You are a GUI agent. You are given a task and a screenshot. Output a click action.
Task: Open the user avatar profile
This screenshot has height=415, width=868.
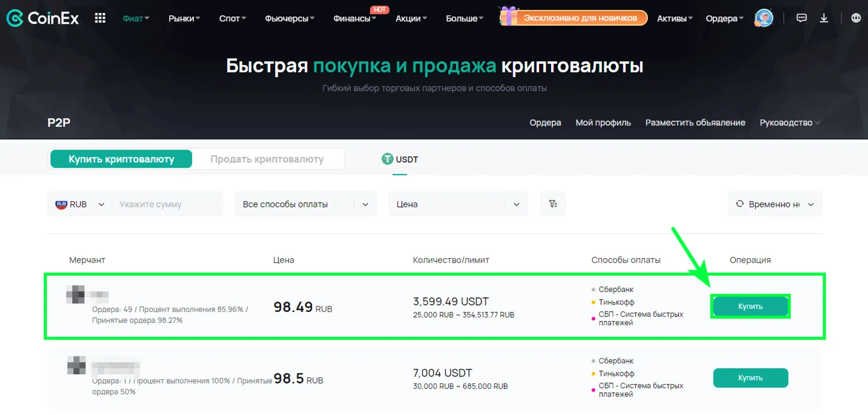[x=764, y=18]
